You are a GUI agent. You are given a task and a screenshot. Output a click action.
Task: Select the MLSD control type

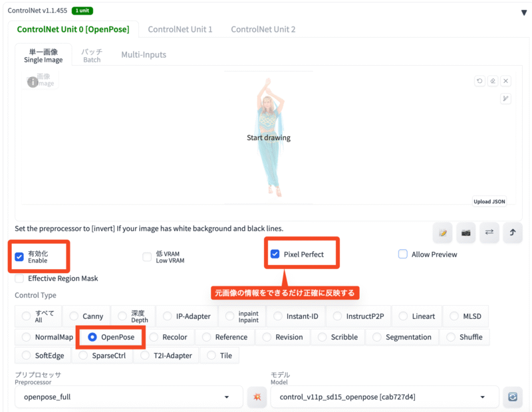(465, 316)
